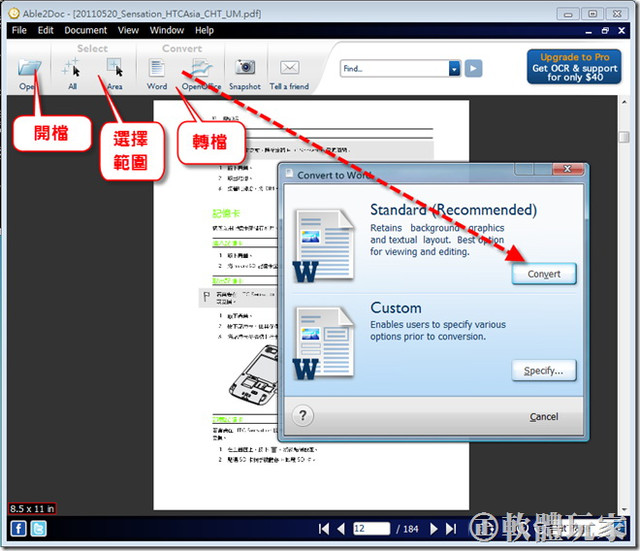Convert to OpenOffice toolbar icon
The image size is (640, 551).
(201, 68)
